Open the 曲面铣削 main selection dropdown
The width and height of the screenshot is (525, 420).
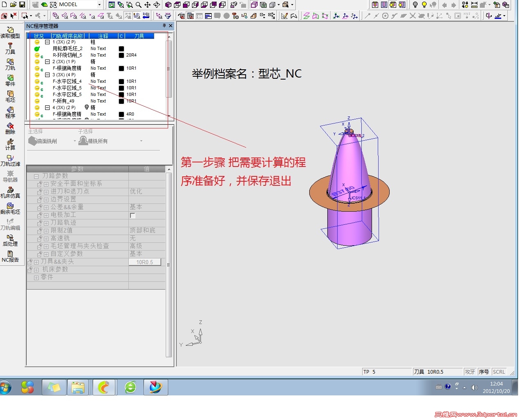point(75,141)
